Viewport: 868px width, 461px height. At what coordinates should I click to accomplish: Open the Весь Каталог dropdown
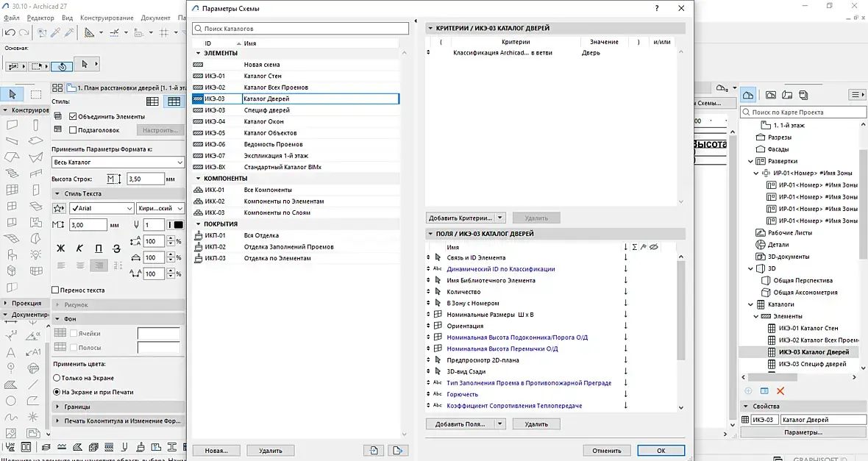[118, 162]
